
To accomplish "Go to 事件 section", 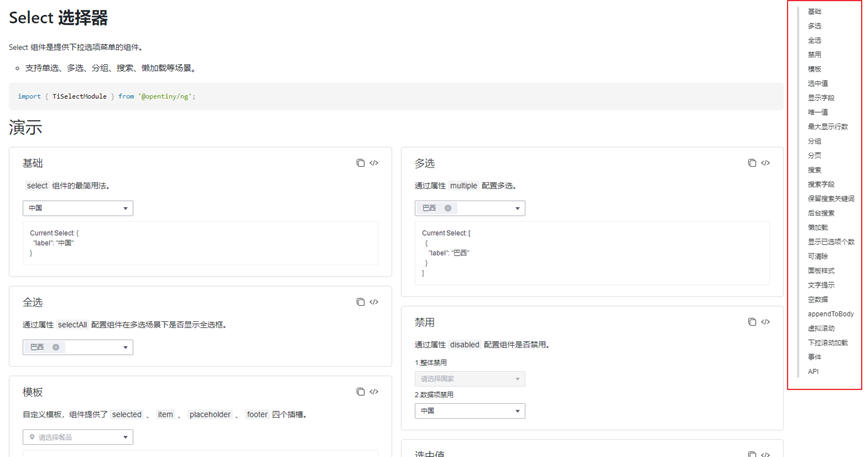I will click(815, 357).
